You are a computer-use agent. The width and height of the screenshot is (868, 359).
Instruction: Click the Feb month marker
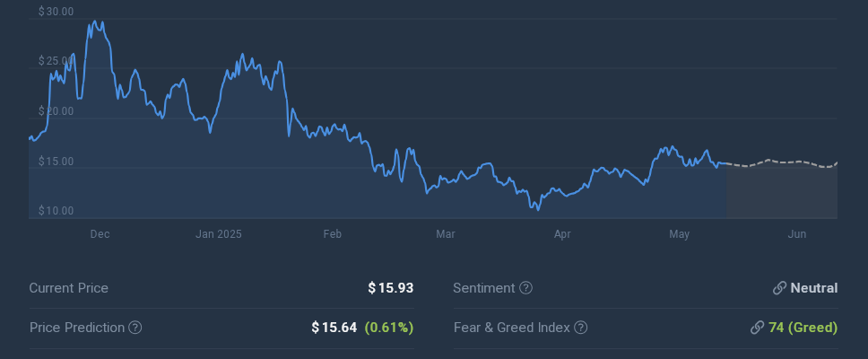(x=333, y=234)
